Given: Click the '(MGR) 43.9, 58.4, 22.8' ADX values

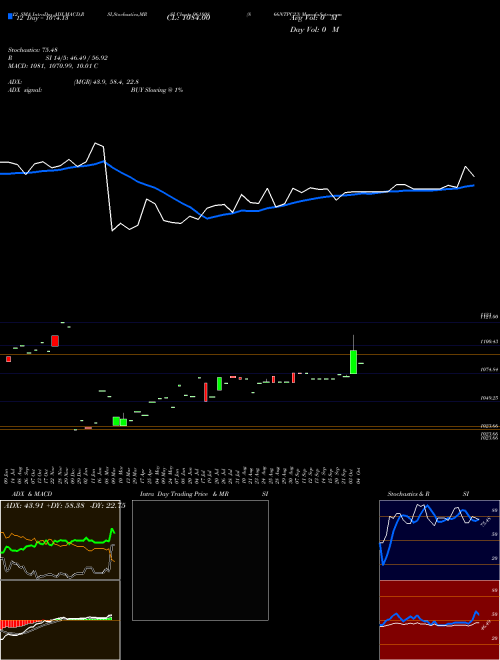Looking at the screenshot, I should point(106,82).
